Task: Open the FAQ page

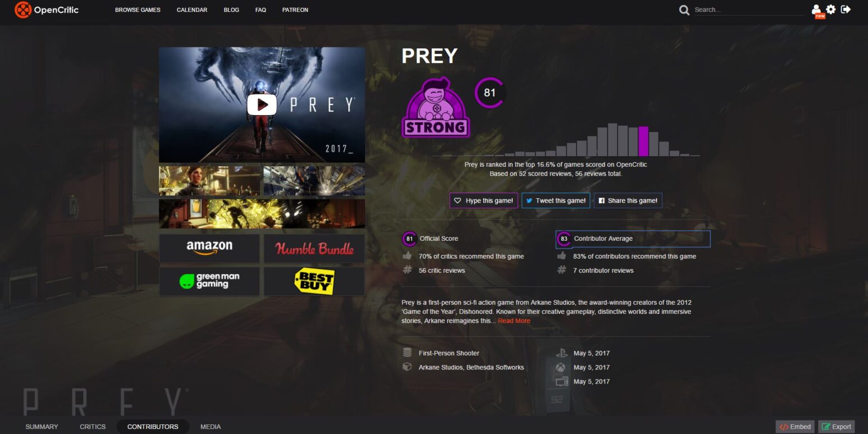Action: pyautogui.click(x=261, y=10)
